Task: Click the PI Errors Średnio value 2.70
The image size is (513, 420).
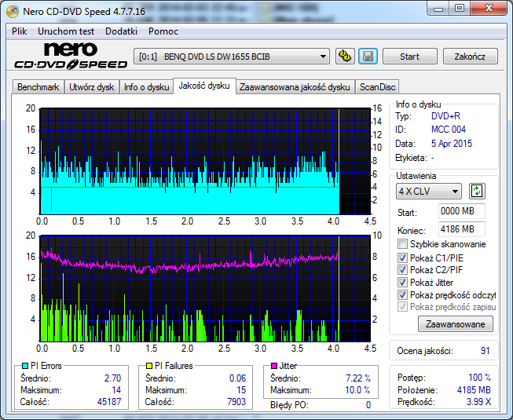Action: pyautogui.click(x=112, y=378)
